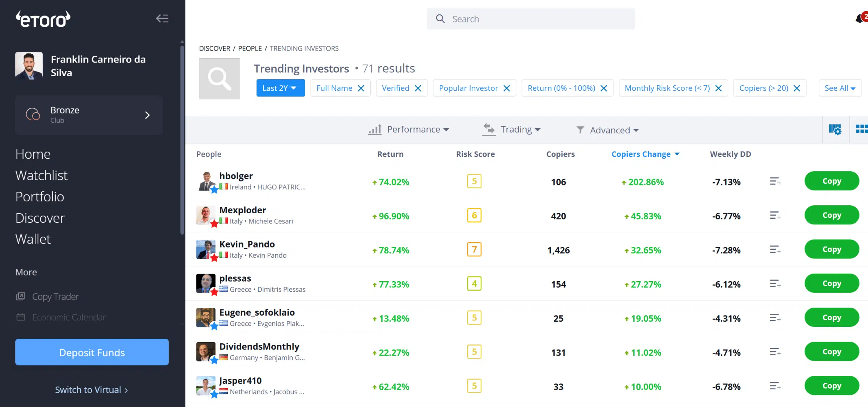Collapse the sidebar with the arrow icon
Viewport: 868px width, 407px height.
click(162, 18)
